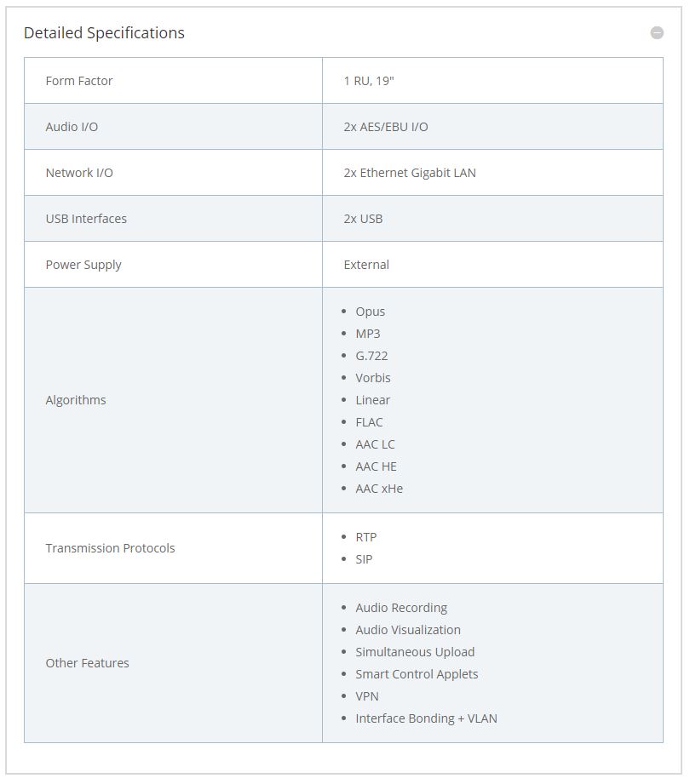Click the USB Interfaces label

point(86,219)
